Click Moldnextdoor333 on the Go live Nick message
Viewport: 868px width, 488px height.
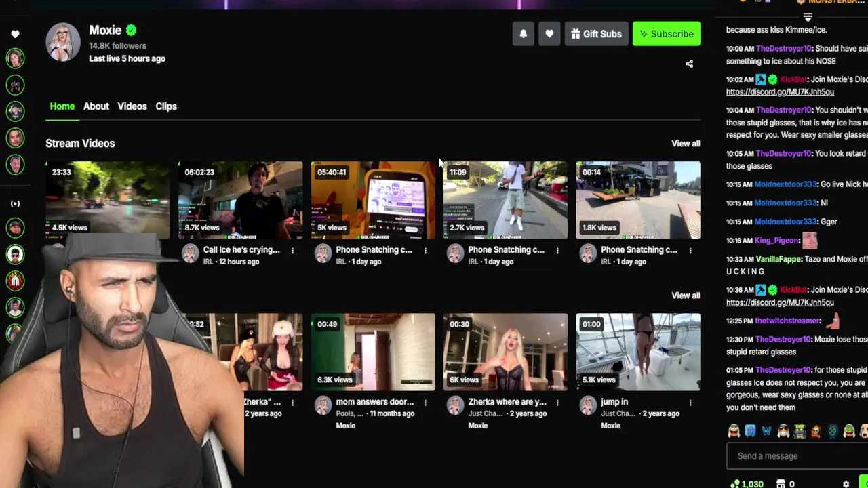[x=787, y=184]
